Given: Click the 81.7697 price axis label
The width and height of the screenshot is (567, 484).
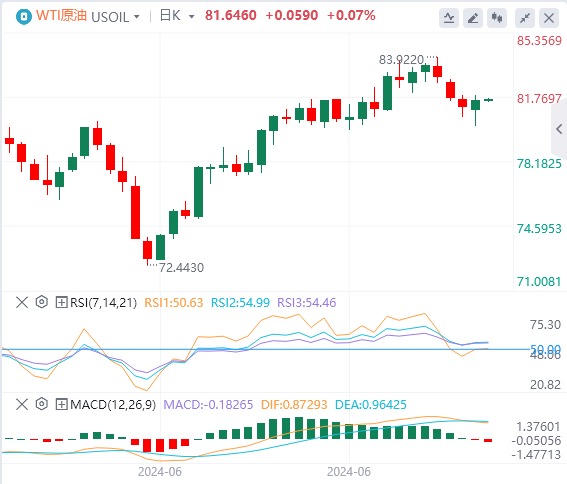Looking at the screenshot, I should tap(539, 99).
